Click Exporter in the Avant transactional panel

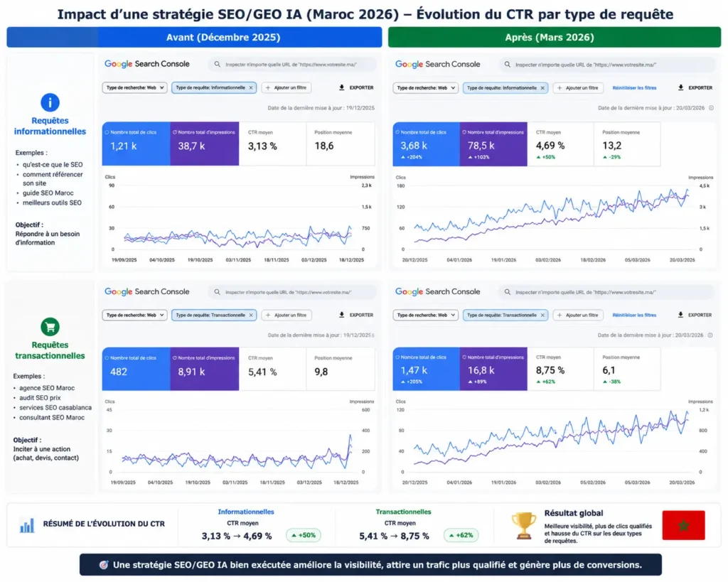(356, 315)
